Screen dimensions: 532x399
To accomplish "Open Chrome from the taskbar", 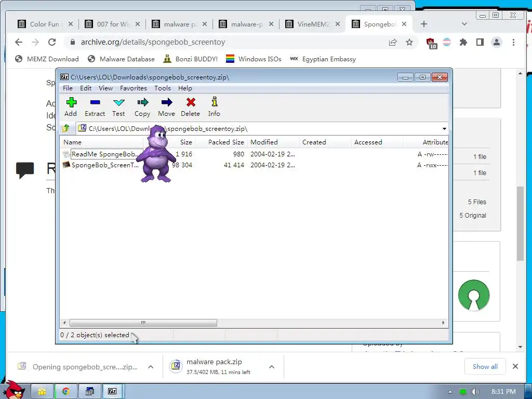I will (x=66, y=392).
